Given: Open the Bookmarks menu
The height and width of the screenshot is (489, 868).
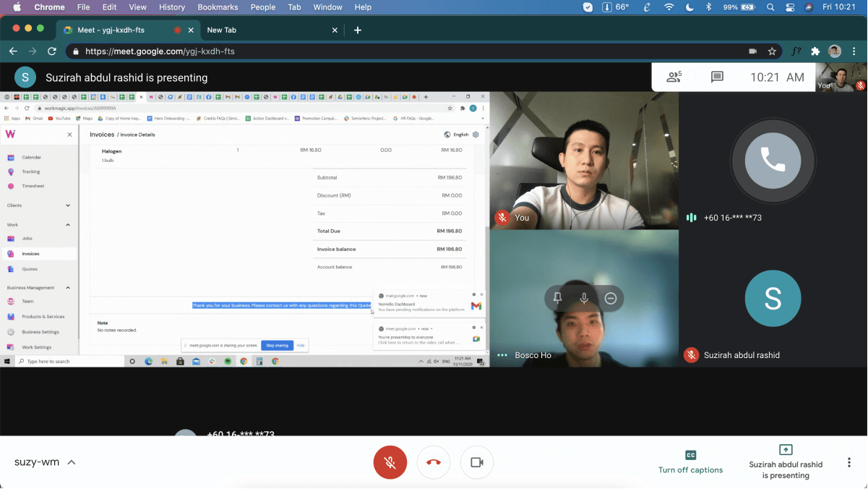Looking at the screenshot, I should pyautogui.click(x=218, y=7).
